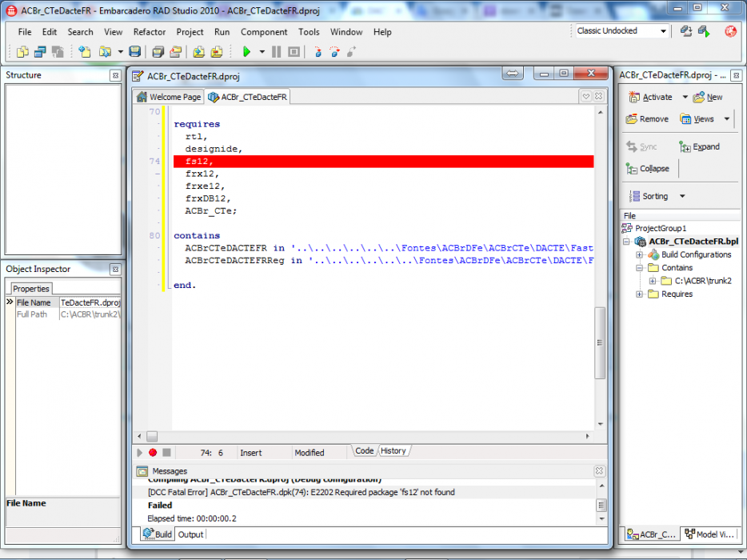The height and width of the screenshot is (560, 747).
Task: Select the Build tab in Messages
Action: (x=158, y=534)
